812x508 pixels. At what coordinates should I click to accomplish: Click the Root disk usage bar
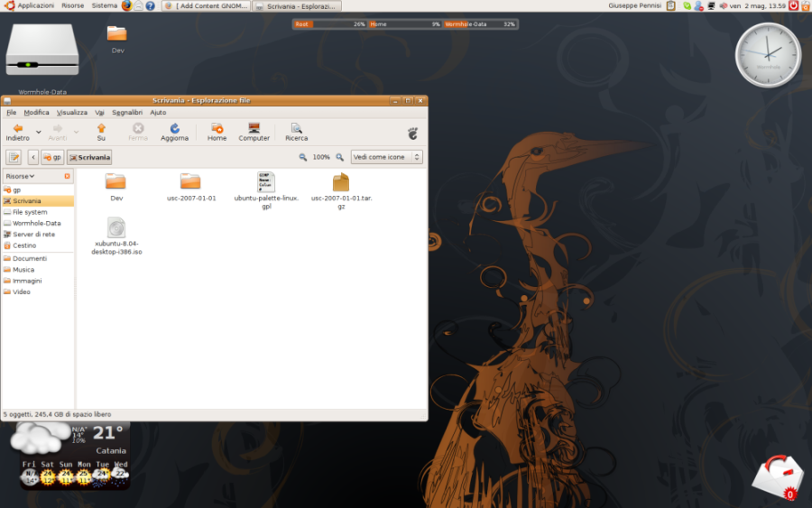(330, 24)
